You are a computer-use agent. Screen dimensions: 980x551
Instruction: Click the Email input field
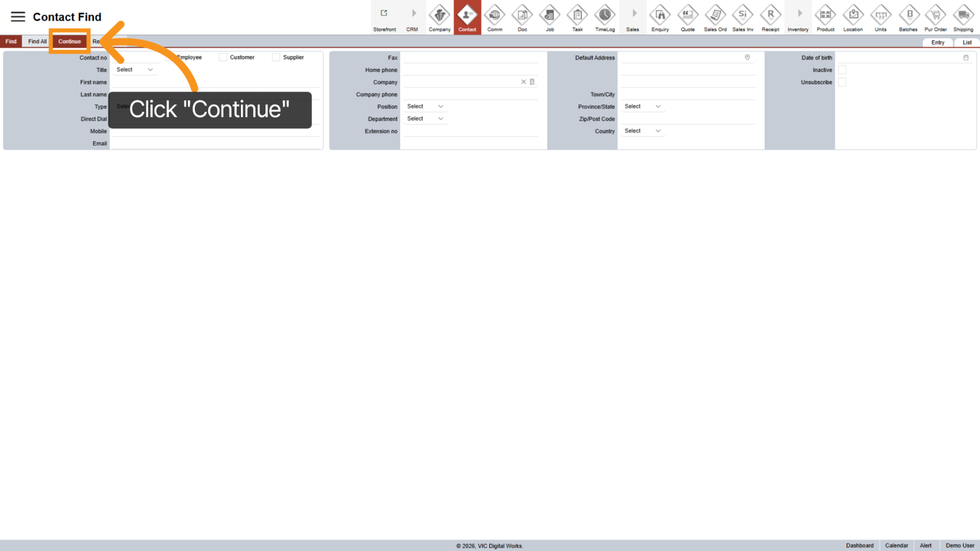[x=216, y=143]
